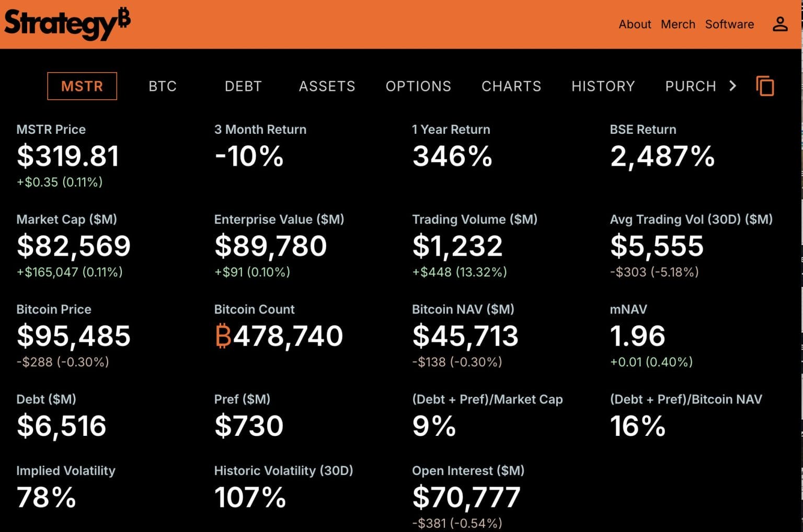Select the partially visible PURCH tab

pyautogui.click(x=690, y=86)
